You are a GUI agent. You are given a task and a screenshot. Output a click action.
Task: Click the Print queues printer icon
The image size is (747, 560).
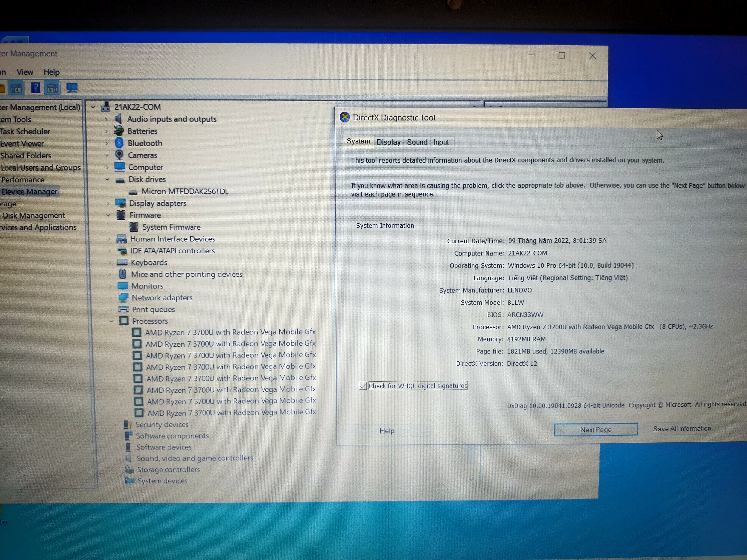pyautogui.click(x=124, y=309)
